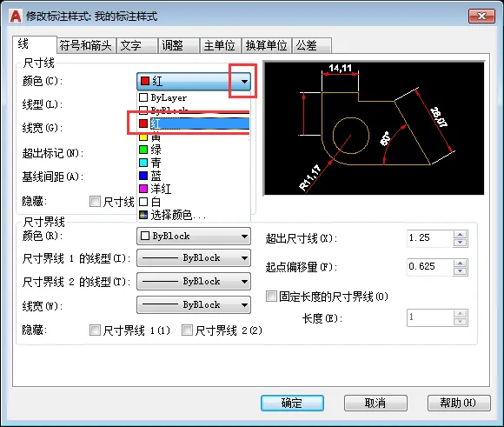The image size is (504, 427).
Task: Click the 确定 button
Action: 292,404
